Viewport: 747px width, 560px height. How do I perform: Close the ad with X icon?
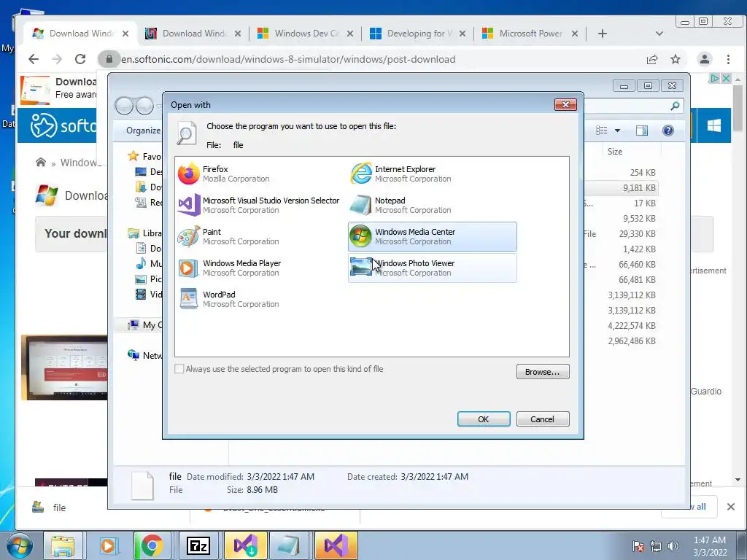[x=726, y=78]
